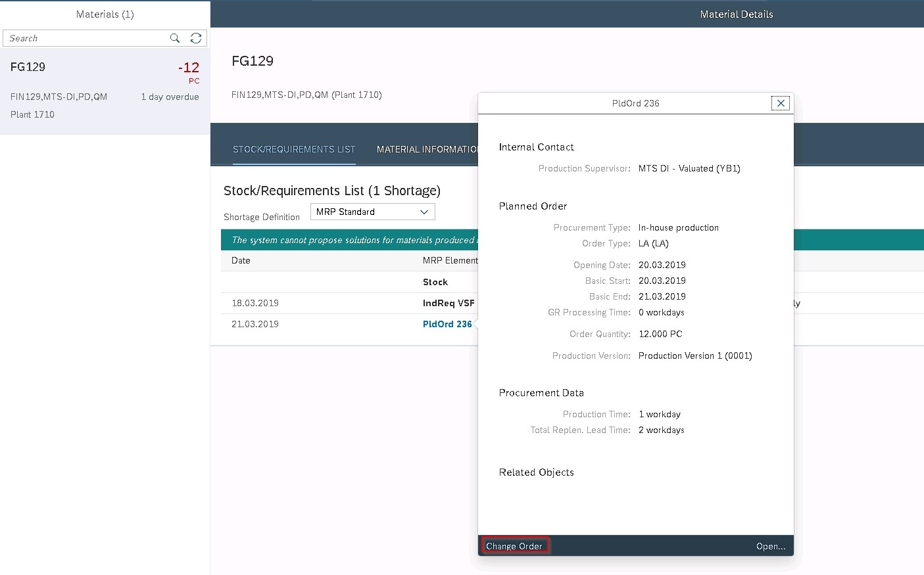
Task: Click the '1 workday' production time value
Action: click(x=660, y=414)
